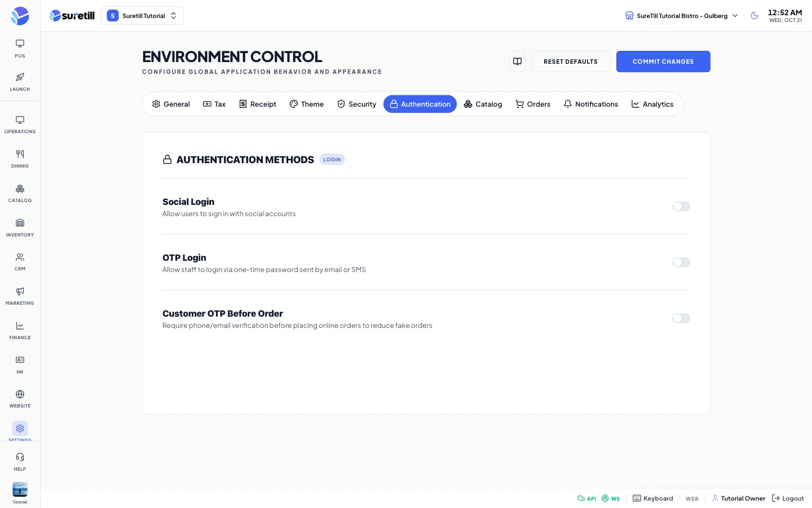The width and height of the screenshot is (812, 508).
Task: Click the API status indicator
Action: point(586,498)
